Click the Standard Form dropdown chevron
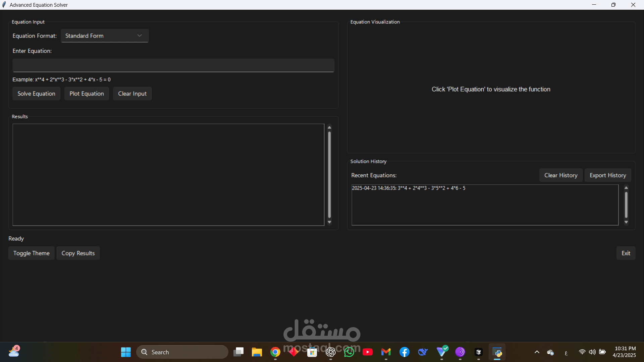The width and height of the screenshot is (644, 362). pyautogui.click(x=139, y=36)
